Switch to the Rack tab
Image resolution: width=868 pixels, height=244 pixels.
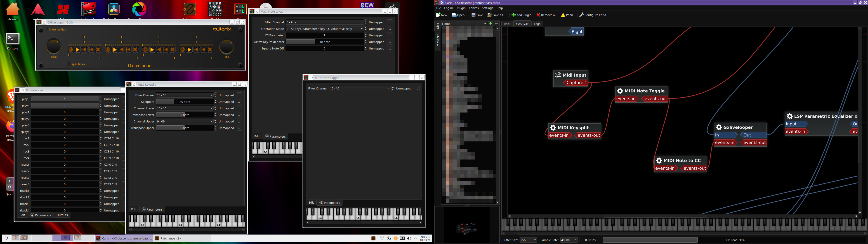(x=507, y=24)
